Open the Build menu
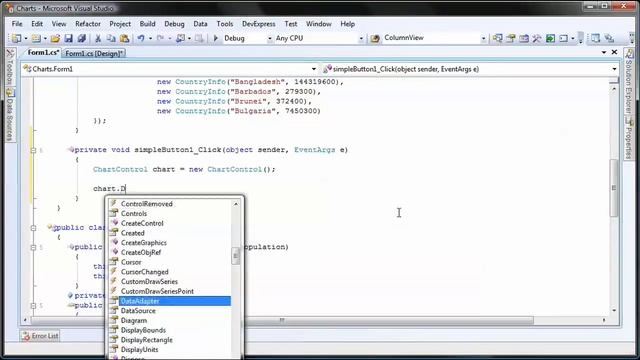The width and height of the screenshot is (640, 360). pyautogui.click(x=147, y=24)
